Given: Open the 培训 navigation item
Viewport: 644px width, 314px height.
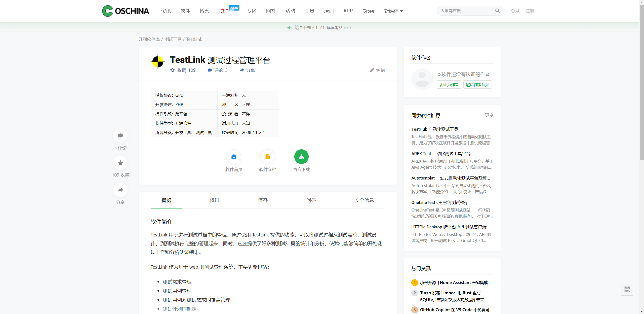Looking at the screenshot, I should 329,11.
